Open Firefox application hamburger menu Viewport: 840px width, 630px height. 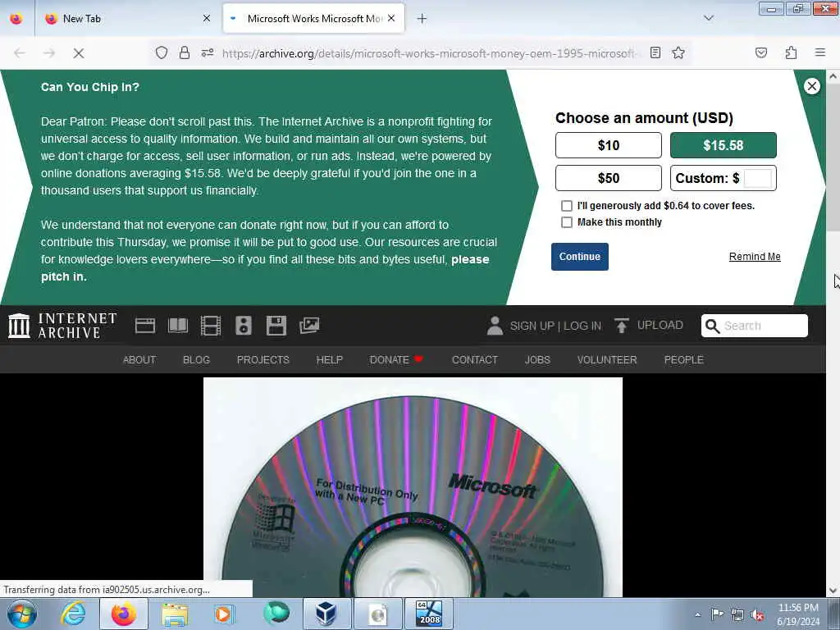coord(820,52)
